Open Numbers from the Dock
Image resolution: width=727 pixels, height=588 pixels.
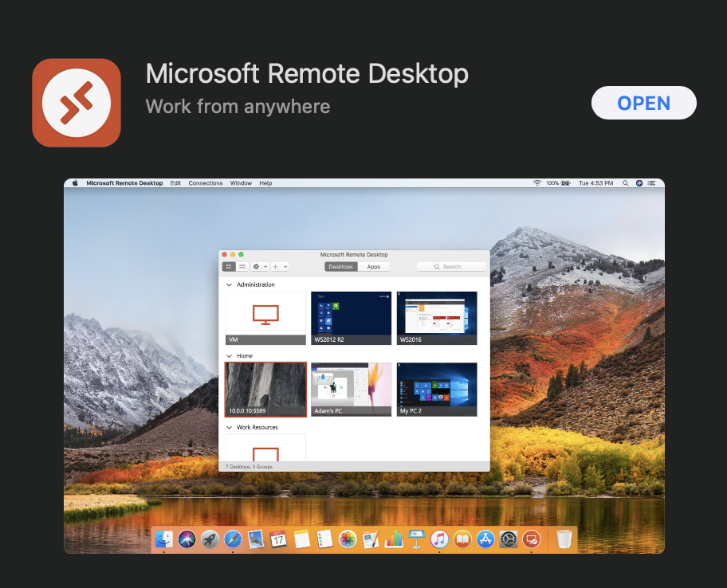click(x=394, y=539)
